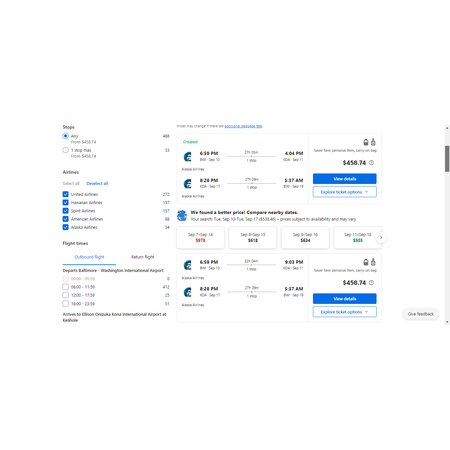Click carry-on bag icon on second flight card
The image size is (450, 450).
373,262
